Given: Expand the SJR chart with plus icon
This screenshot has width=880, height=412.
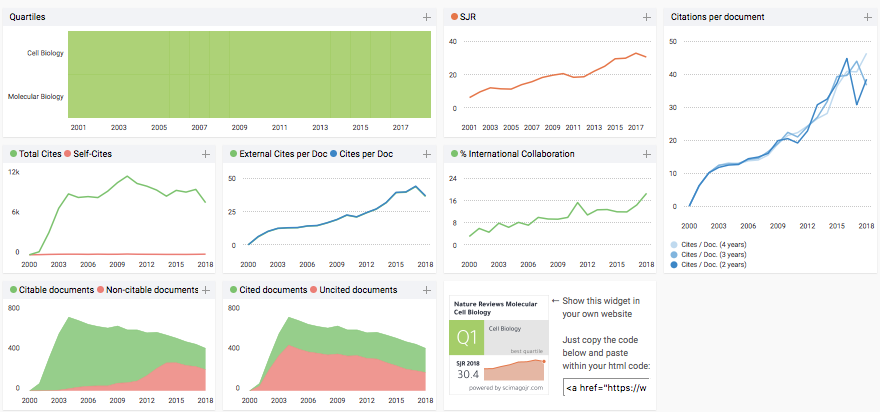Looking at the screenshot, I should [647, 18].
